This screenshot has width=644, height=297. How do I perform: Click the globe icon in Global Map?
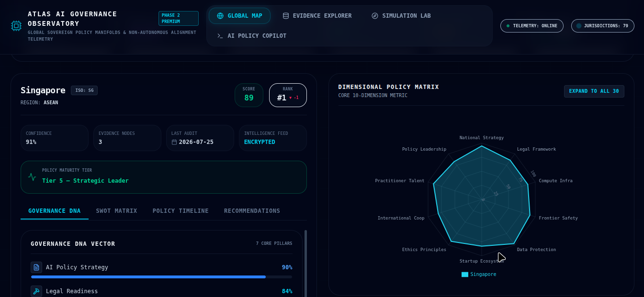click(x=220, y=16)
